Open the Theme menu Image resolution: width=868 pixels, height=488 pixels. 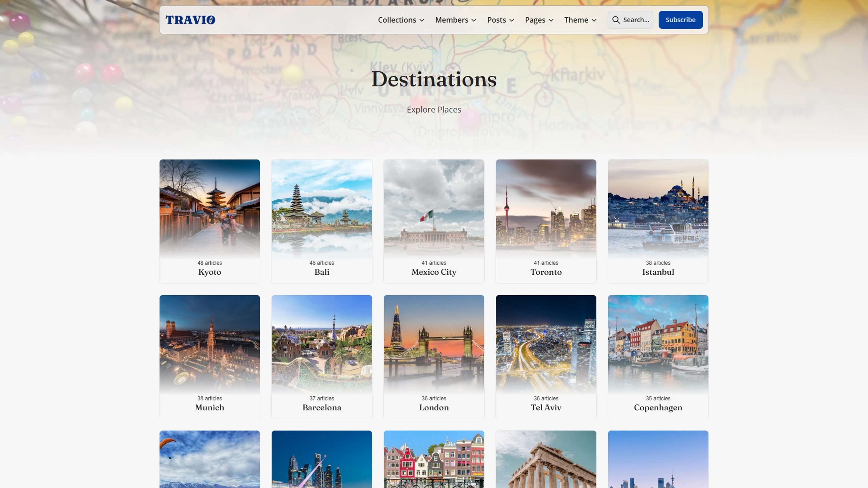pyautogui.click(x=580, y=20)
